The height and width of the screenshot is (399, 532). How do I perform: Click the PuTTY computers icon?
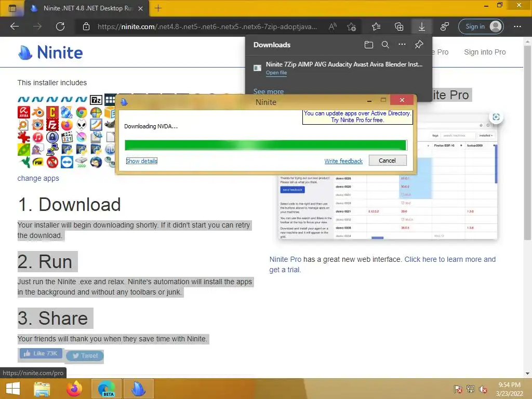coord(52,150)
